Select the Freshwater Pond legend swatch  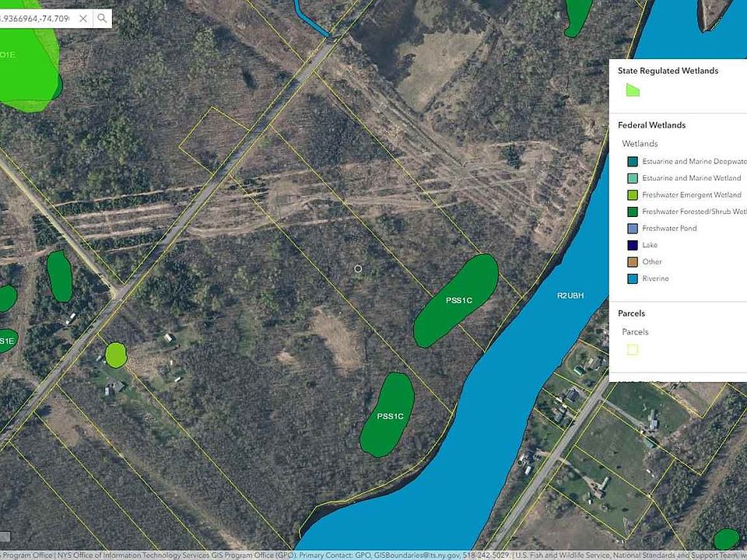tap(632, 229)
